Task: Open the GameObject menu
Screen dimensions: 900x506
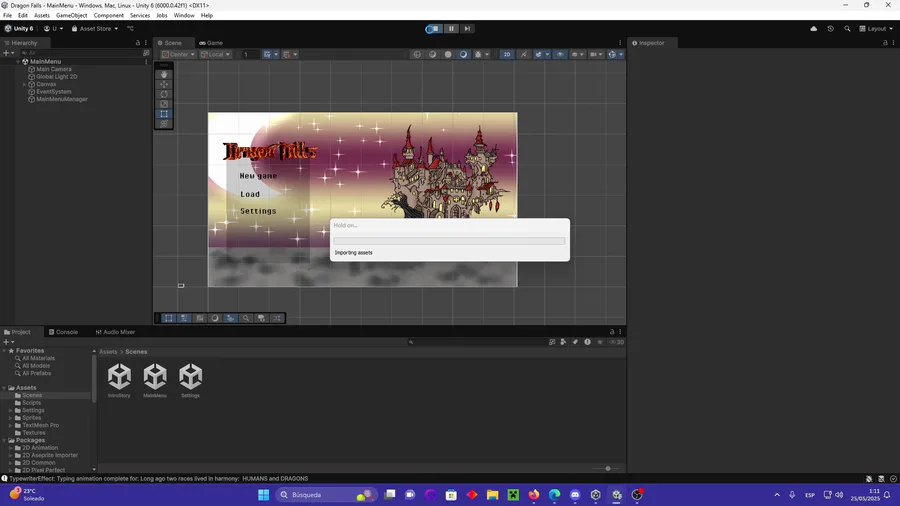Action: (x=72, y=15)
